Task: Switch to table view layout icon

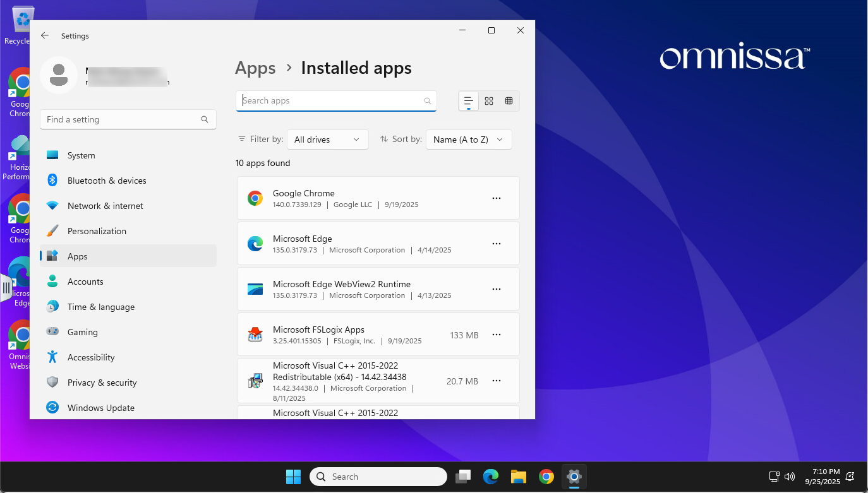Action: 509,101
